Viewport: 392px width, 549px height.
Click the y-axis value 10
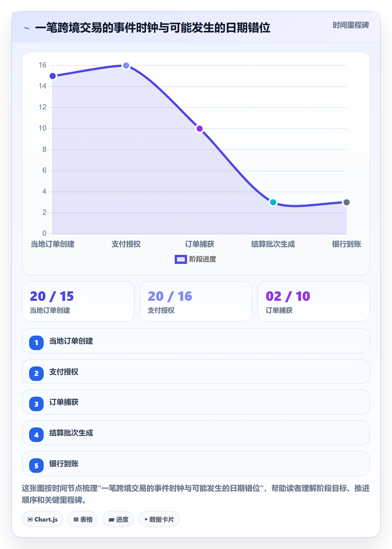click(x=43, y=128)
